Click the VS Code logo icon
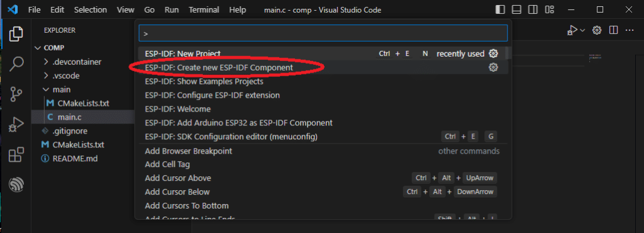 13,9
